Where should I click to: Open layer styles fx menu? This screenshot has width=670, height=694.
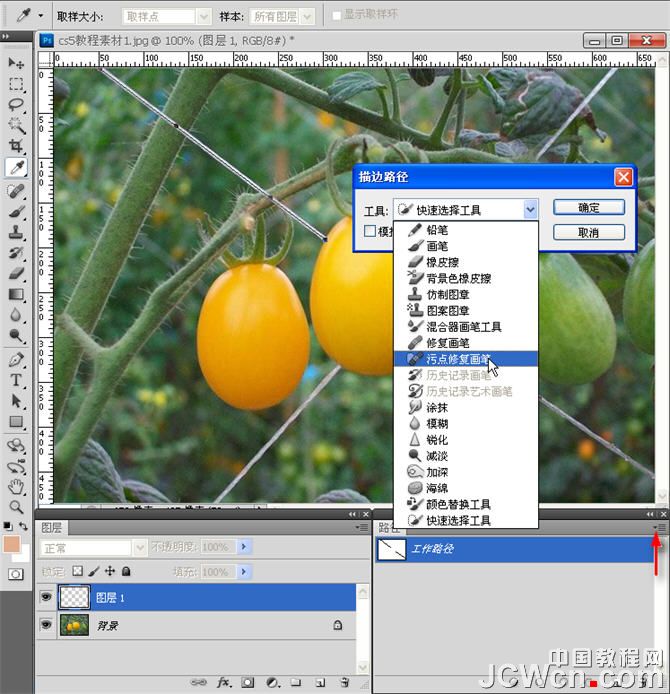click(223, 682)
